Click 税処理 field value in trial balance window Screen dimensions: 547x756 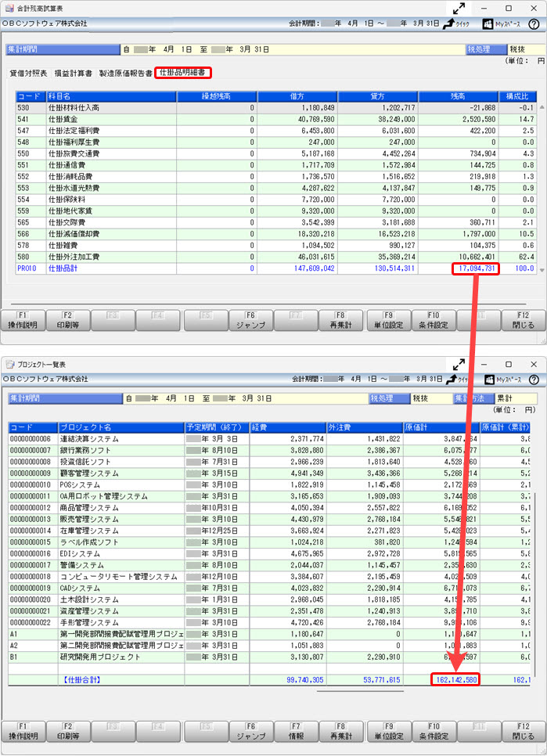coord(527,49)
